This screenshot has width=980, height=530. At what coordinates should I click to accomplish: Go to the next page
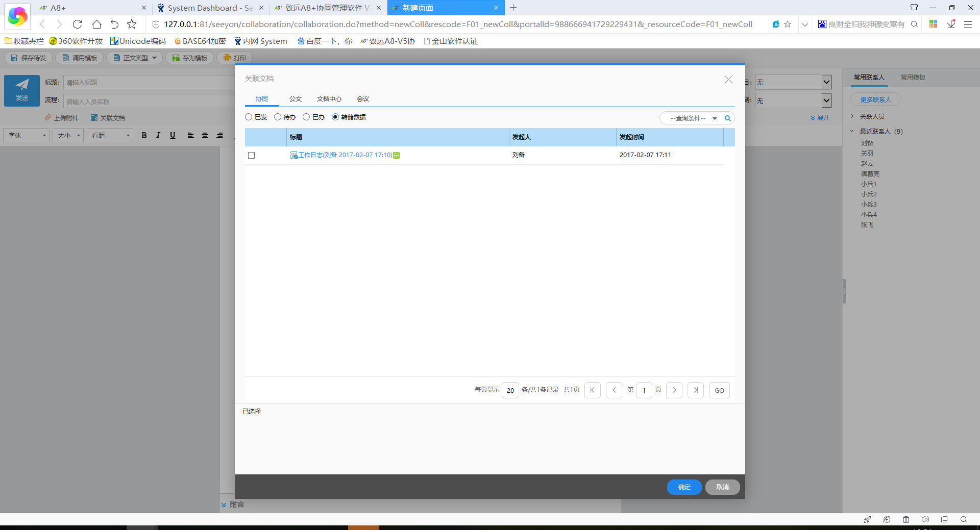click(674, 390)
